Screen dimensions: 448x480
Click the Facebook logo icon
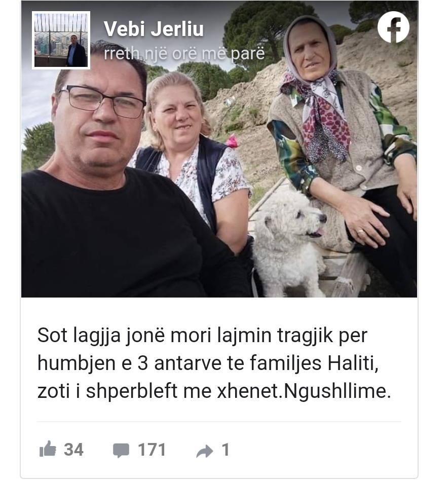[393, 27]
